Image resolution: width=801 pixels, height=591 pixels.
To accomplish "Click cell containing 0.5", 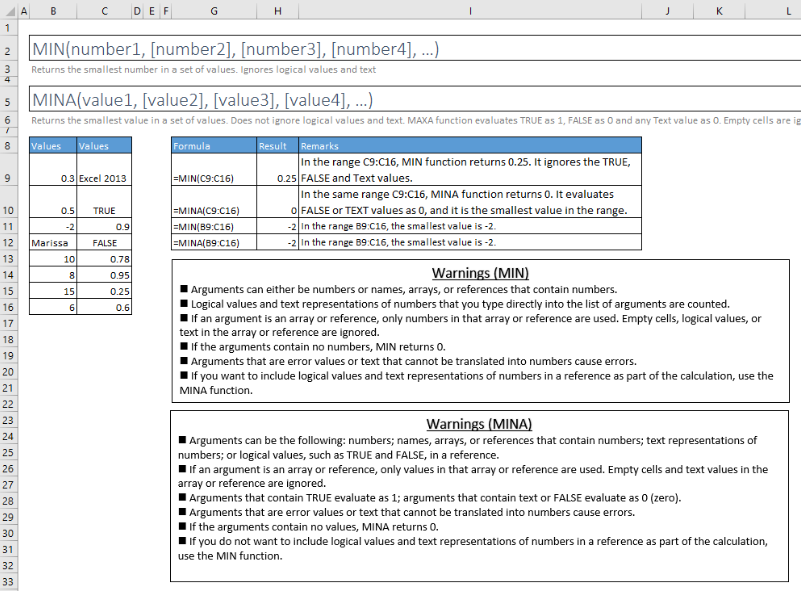I will (53, 202).
